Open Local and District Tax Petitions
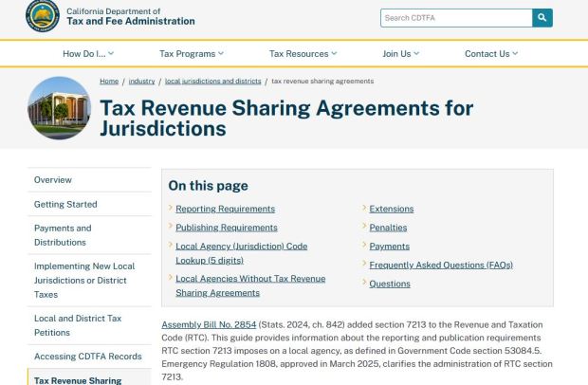Viewport: 588px width, 385px height. [x=78, y=325]
